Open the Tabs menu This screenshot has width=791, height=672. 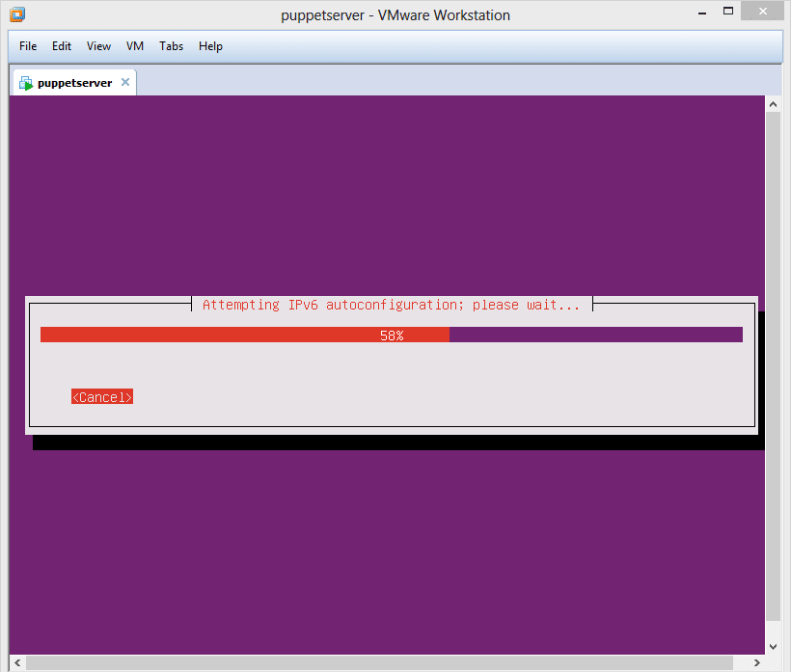click(171, 46)
